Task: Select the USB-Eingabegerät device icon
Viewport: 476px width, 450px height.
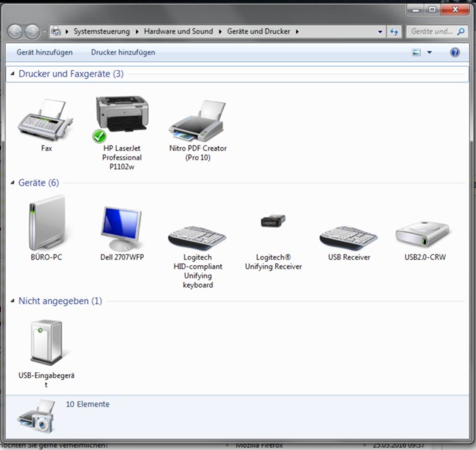Action: pyautogui.click(x=46, y=342)
